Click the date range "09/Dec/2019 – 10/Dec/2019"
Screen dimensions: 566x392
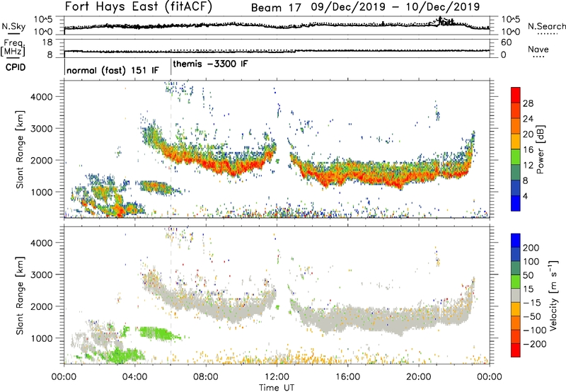pyautogui.click(x=395, y=7)
